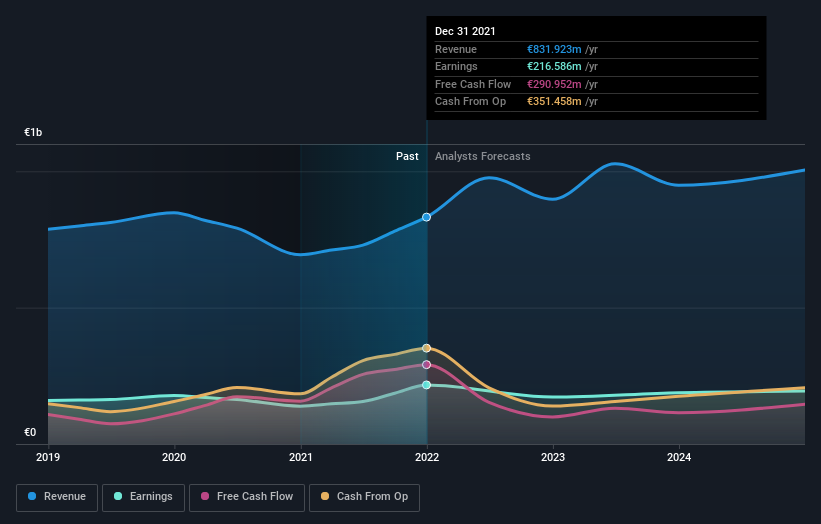Click the Analysts Forecasts label
The height and width of the screenshot is (524, 821).
pos(483,157)
